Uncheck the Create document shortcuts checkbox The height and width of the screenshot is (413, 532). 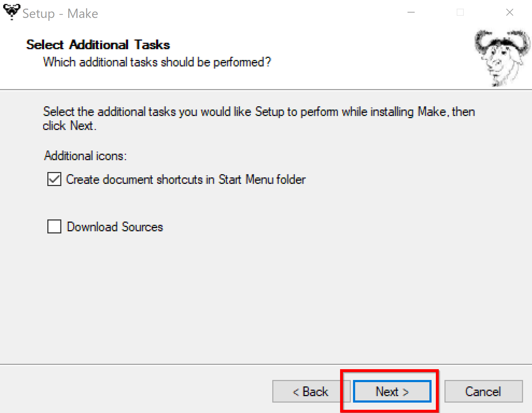[x=54, y=179]
